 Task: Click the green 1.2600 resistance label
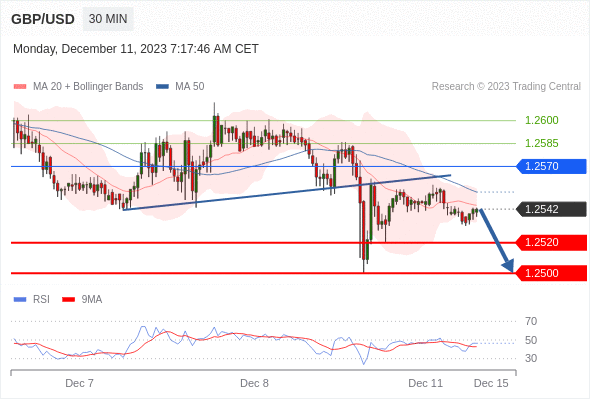pos(541,120)
